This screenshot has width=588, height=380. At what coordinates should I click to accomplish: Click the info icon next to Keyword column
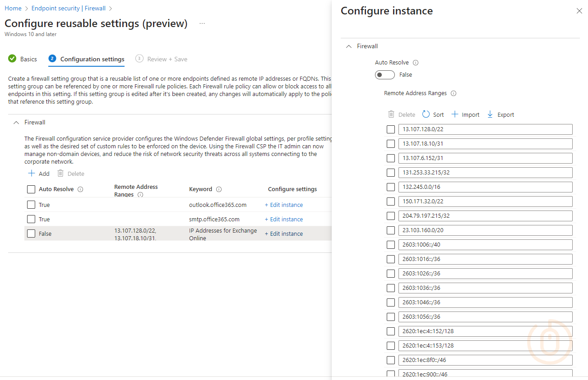pyautogui.click(x=219, y=189)
